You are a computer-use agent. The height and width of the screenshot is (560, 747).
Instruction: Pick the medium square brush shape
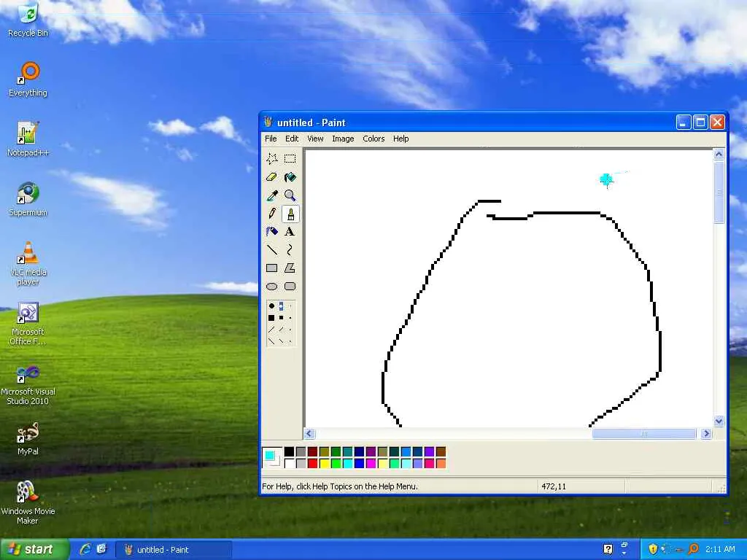[x=281, y=318]
